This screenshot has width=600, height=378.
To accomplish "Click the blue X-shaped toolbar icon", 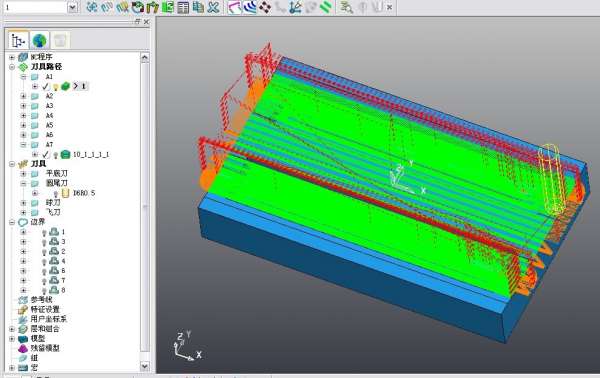I will [x=213, y=7].
